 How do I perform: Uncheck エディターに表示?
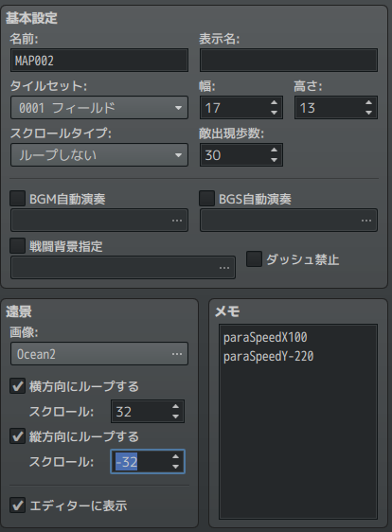point(18,505)
